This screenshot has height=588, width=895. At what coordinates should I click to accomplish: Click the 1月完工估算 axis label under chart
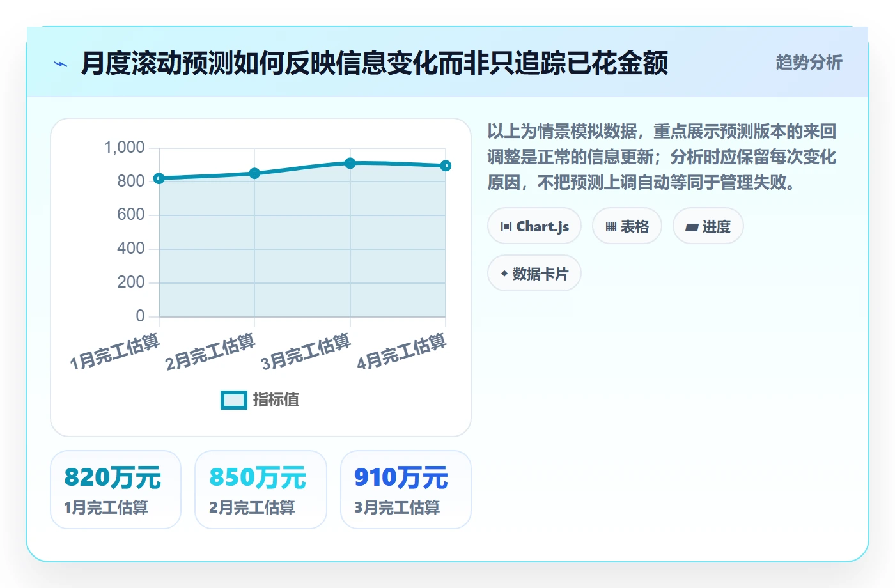click(114, 352)
